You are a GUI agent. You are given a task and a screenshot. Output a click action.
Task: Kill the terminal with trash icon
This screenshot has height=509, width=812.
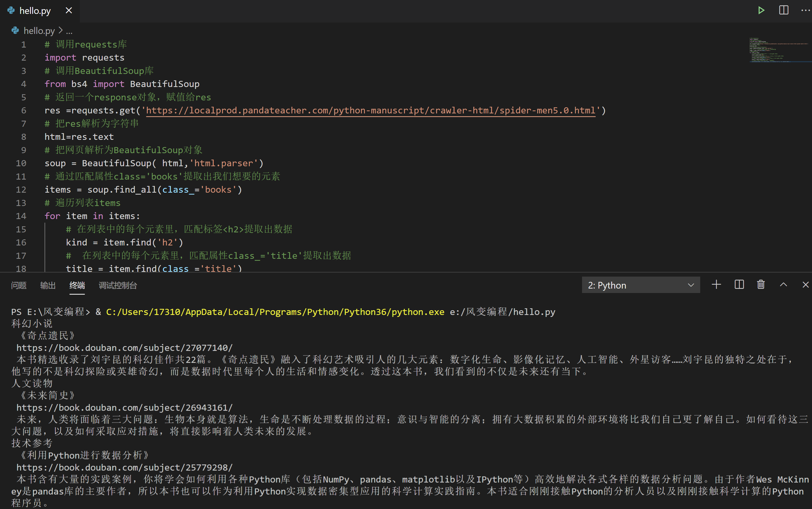761,285
